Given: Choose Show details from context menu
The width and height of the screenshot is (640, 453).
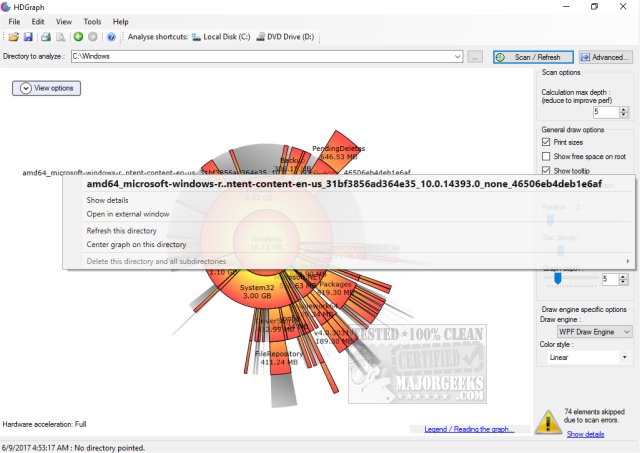Looking at the screenshot, I should pyautogui.click(x=107, y=200).
